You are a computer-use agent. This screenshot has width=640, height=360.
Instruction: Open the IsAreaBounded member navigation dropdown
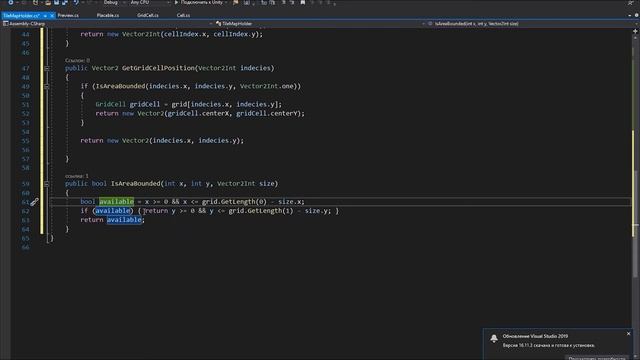coord(533,24)
